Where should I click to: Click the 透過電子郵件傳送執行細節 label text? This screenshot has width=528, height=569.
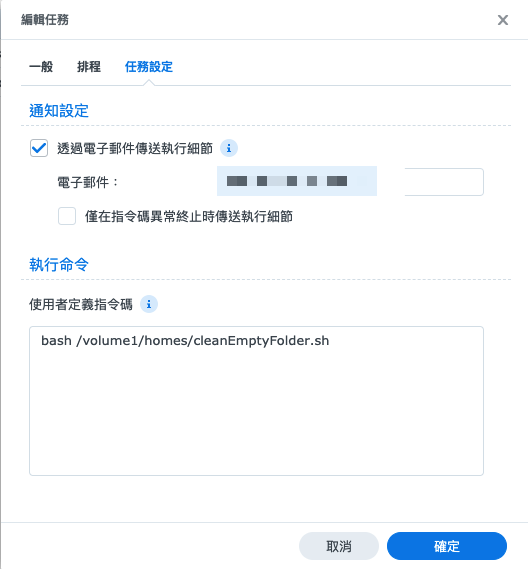point(135,148)
